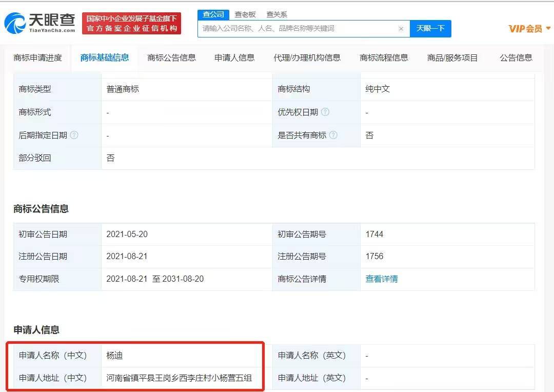Clear the search box with X icon
554x392 pixels.
point(401,29)
